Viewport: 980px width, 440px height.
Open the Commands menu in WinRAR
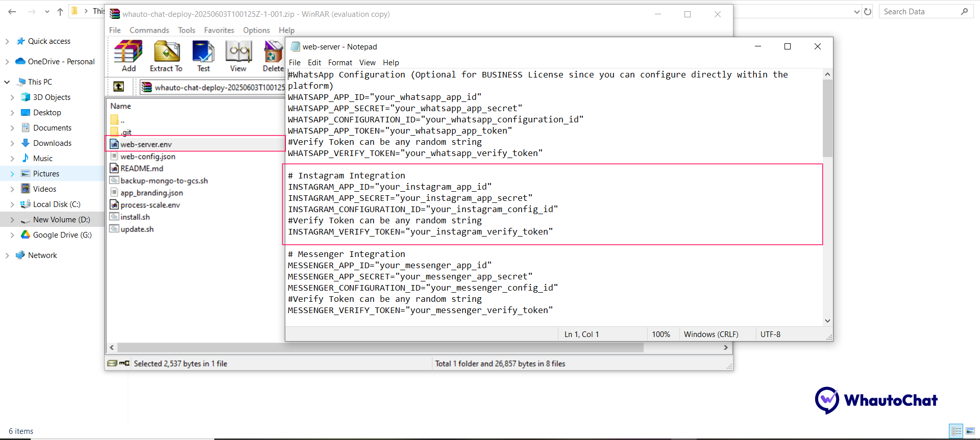tap(149, 31)
